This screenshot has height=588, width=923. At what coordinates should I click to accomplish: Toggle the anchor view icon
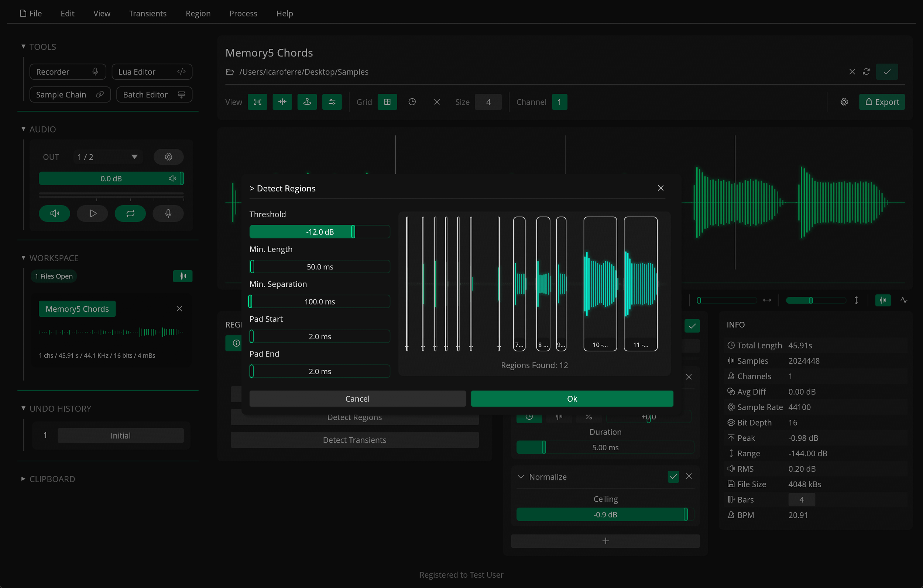point(307,102)
